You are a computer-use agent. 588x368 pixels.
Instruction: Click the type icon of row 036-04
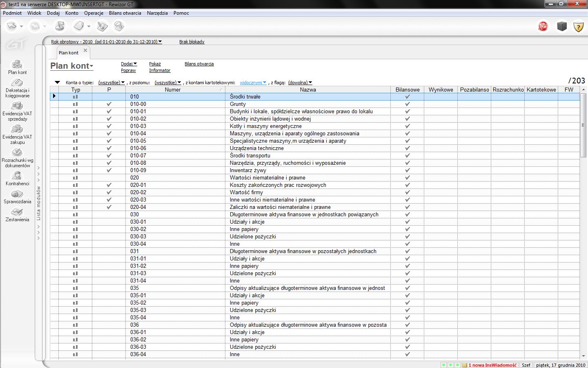coord(75,355)
